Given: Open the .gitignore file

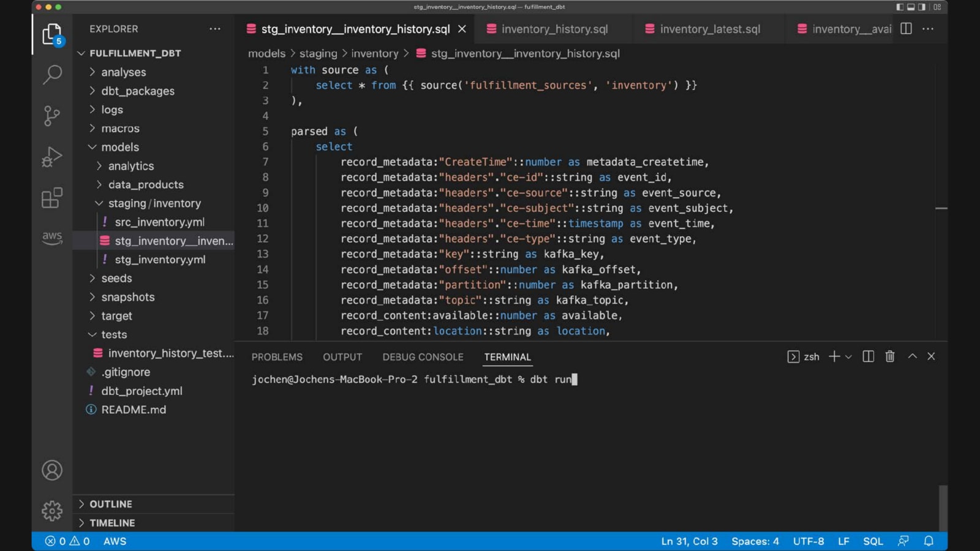Looking at the screenshot, I should pos(153,372).
